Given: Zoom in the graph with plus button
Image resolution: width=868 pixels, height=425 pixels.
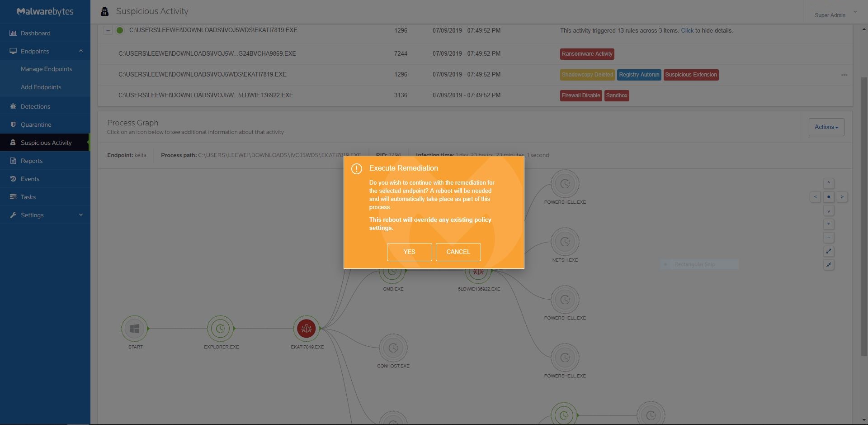Looking at the screenshot, I should [x=828, y=224].
